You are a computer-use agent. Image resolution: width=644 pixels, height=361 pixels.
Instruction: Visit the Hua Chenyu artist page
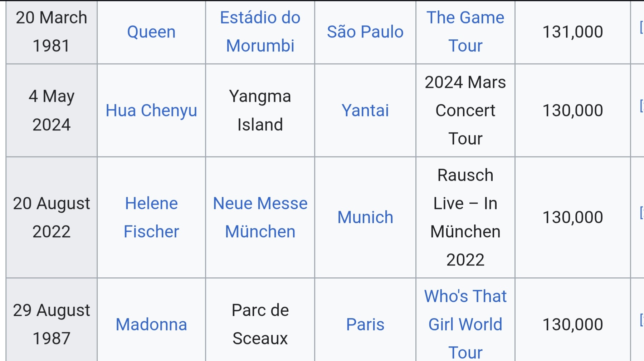151,110
